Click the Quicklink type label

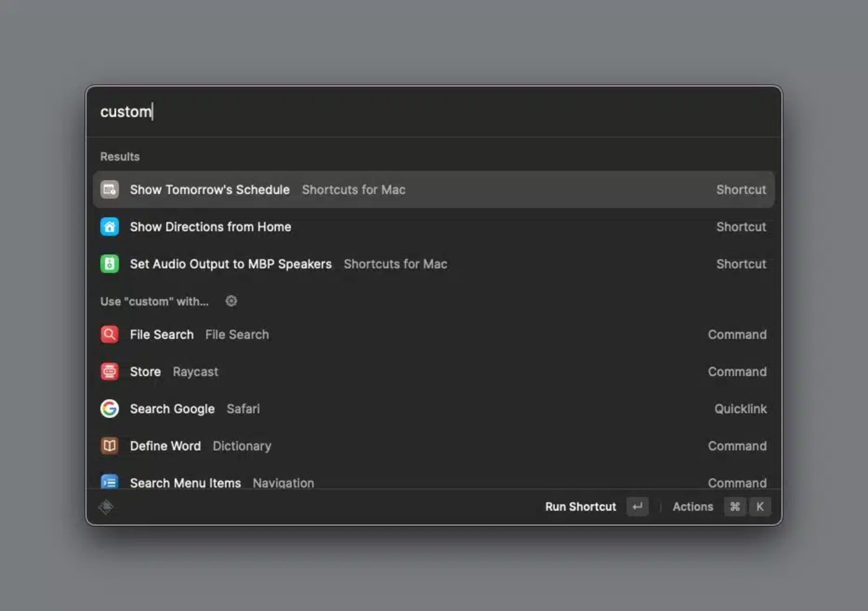[740, 409]
